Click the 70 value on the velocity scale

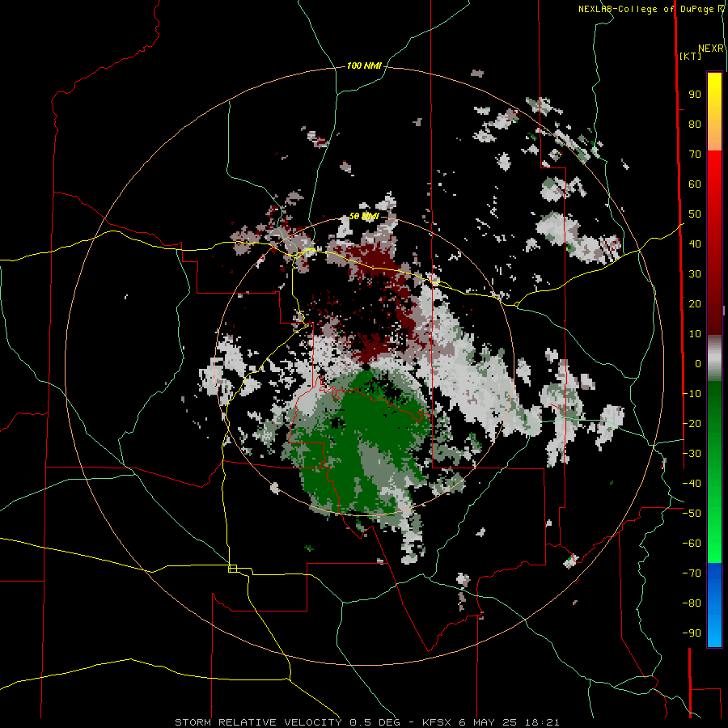[x=695, y=154]
